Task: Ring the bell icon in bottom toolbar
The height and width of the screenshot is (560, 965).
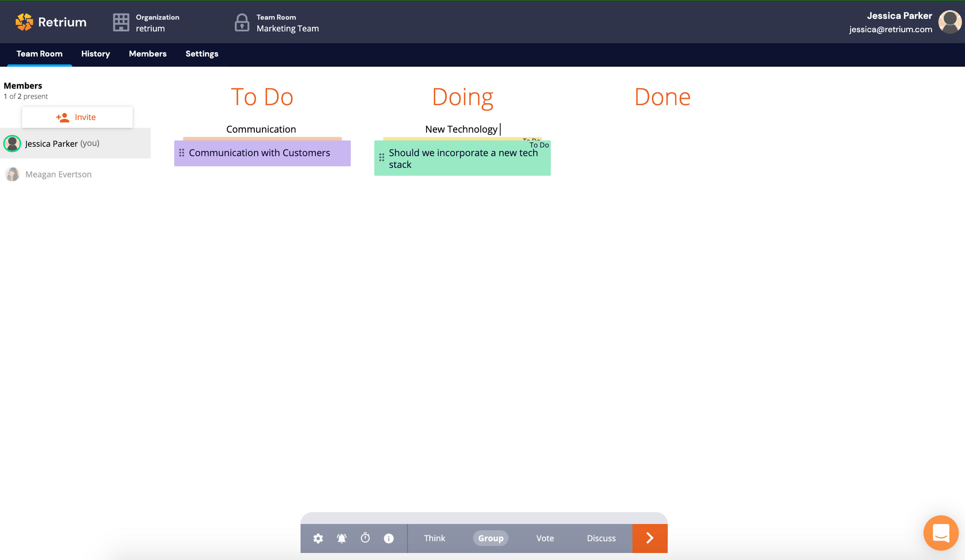Action: pos(342,538)
